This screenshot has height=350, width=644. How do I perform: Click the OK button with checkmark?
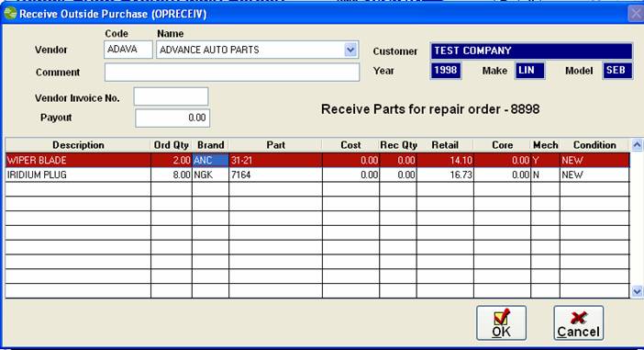pos(501,322)
